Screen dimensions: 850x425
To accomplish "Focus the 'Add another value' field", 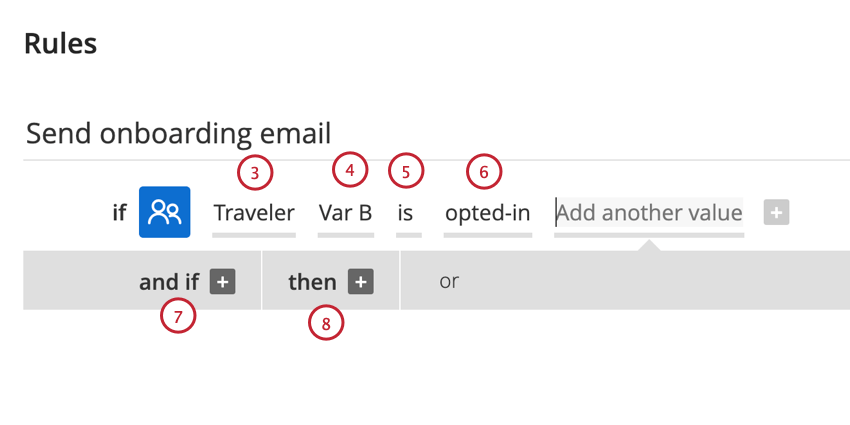I will click(x=649, y=212).
